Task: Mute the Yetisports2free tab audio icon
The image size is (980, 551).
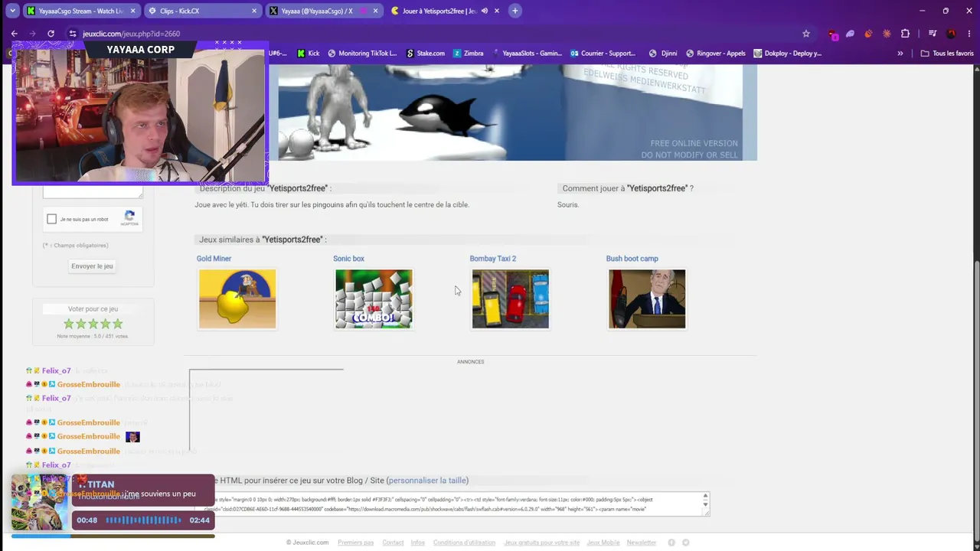Action: 484,11
